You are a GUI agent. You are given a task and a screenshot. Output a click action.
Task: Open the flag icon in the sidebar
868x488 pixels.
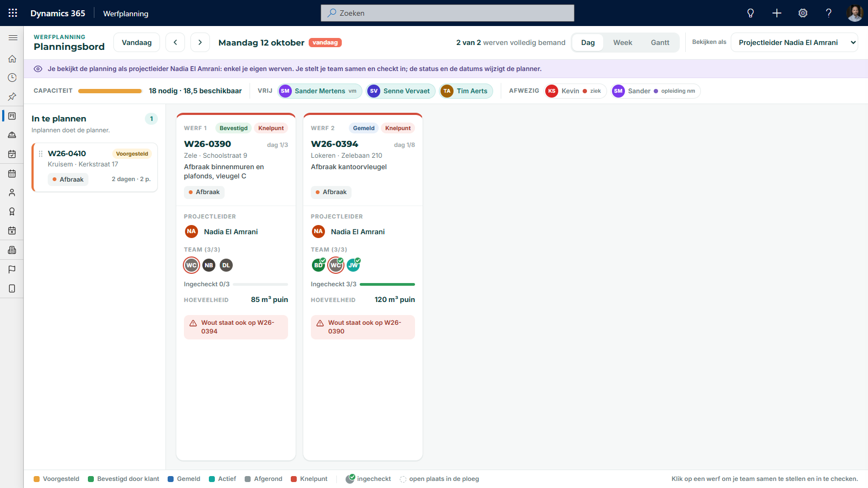[x=12, y=269]
